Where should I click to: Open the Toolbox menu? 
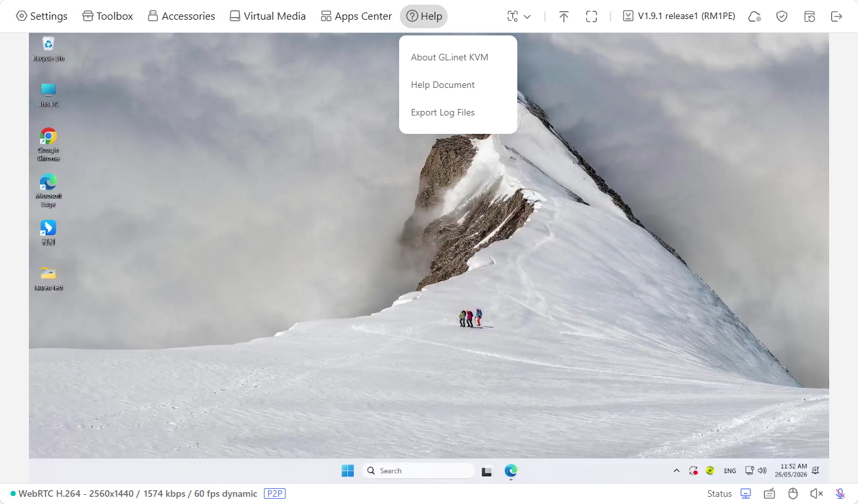[108, 16]
